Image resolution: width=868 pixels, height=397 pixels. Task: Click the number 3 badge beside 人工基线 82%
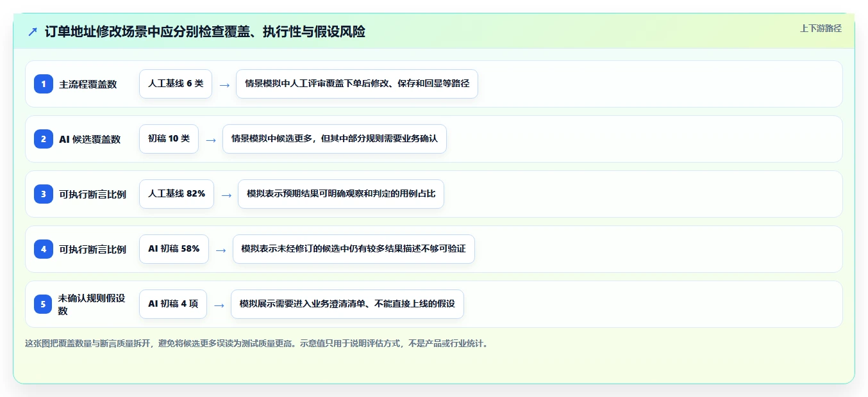tap(44, 194)
